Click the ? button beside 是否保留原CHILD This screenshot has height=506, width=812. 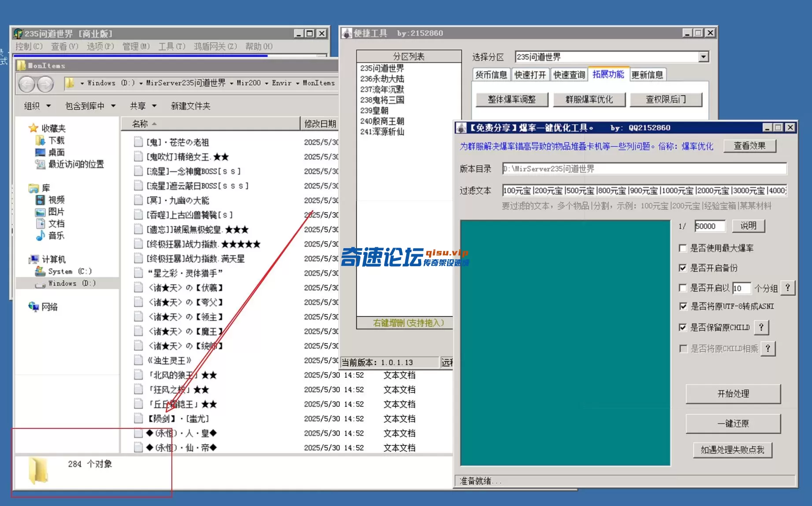(x=761, y=327)
